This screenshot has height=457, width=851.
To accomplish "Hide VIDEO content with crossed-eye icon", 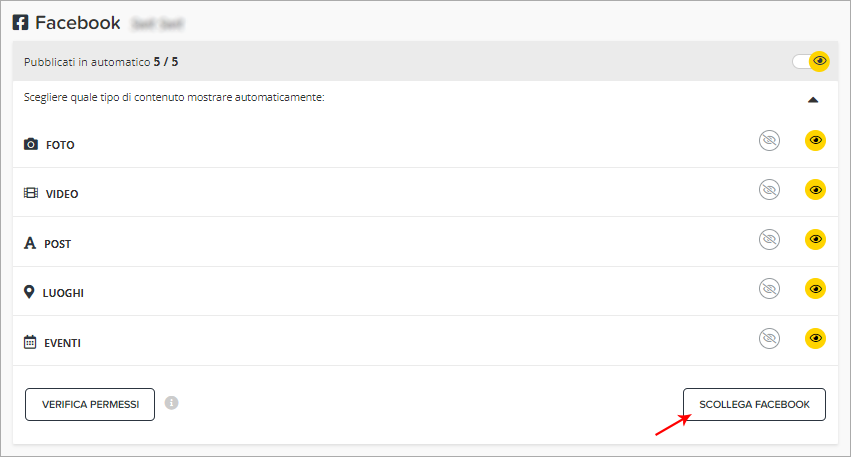I will pyautogui.click(x=769, y=190).
